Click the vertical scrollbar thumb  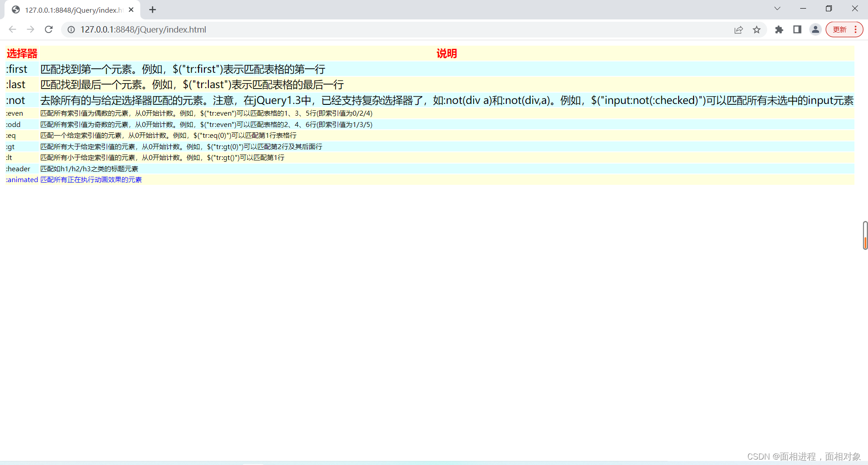point(865,235)
